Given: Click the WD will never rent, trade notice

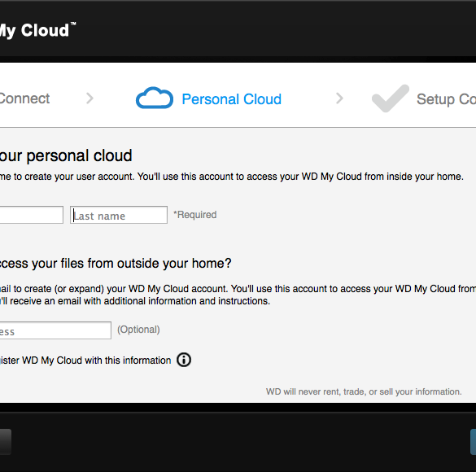Looking at the screenshot, I should 364,391.
